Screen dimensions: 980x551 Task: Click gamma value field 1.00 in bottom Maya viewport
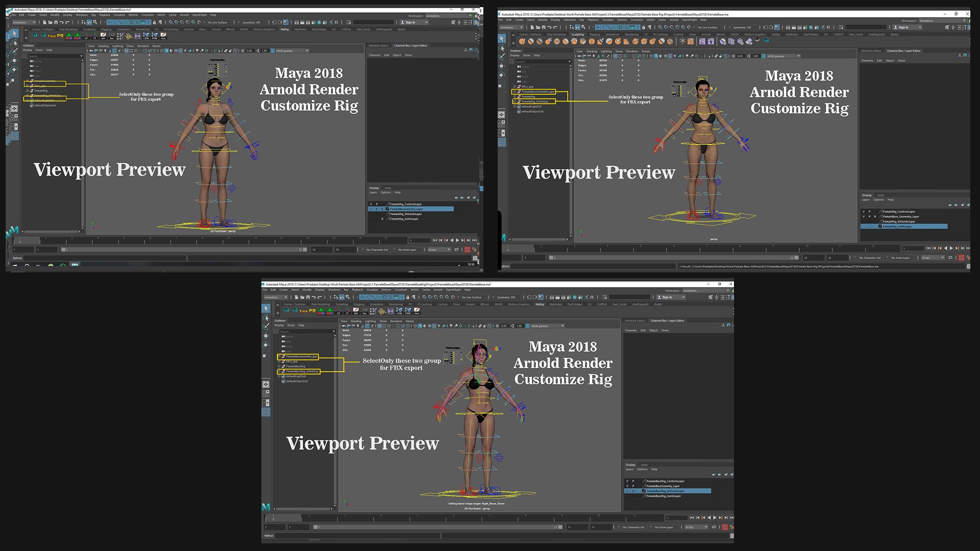tap(519, 326)
